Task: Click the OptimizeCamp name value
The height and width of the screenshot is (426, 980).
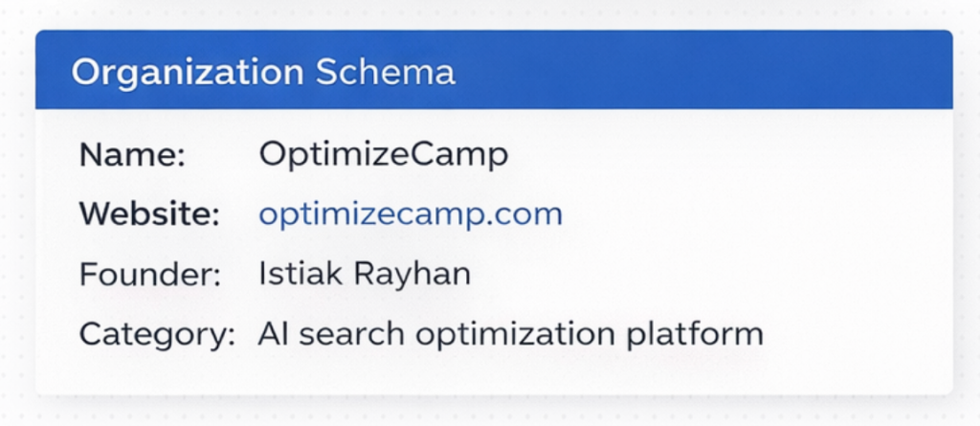Action: [x=383, y=154]
